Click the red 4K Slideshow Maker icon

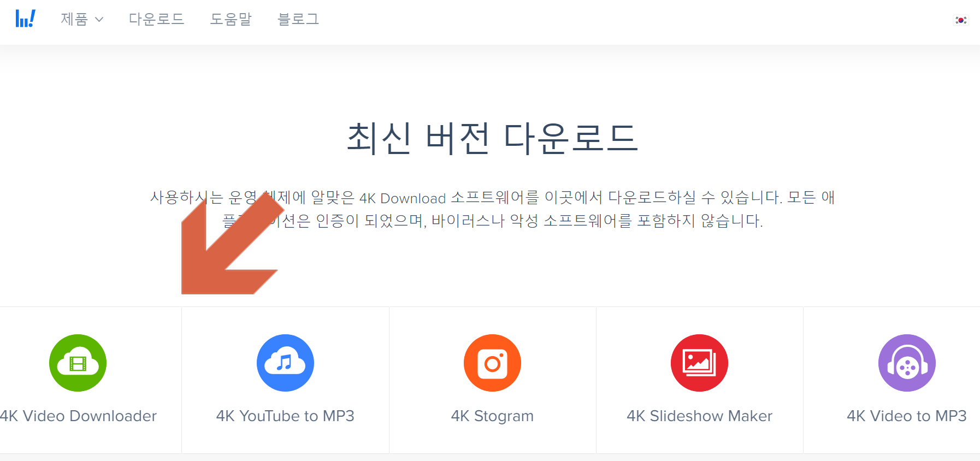pos(699,363)
